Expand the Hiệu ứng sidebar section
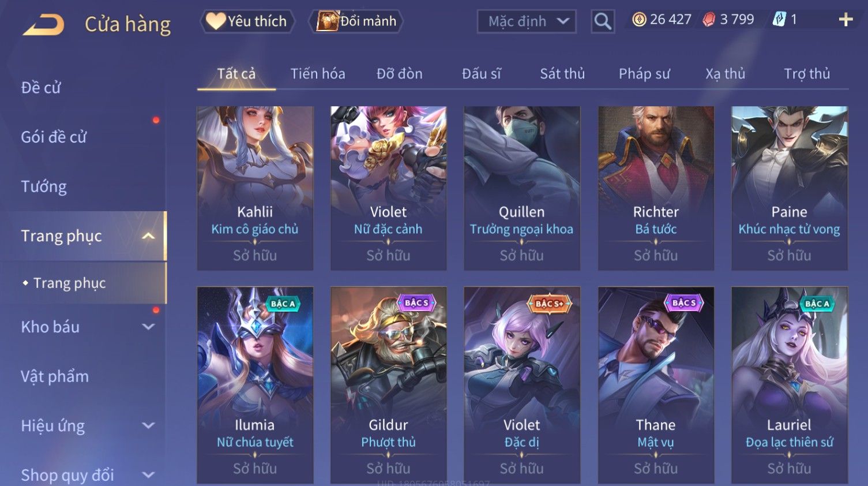Viewport: 868px width, 486px height. tap(148, 426)
